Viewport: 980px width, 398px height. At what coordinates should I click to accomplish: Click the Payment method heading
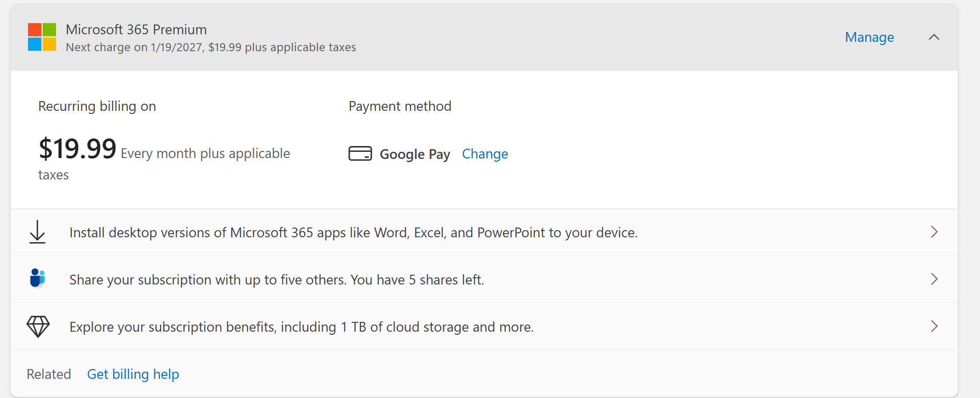(400, 106)
